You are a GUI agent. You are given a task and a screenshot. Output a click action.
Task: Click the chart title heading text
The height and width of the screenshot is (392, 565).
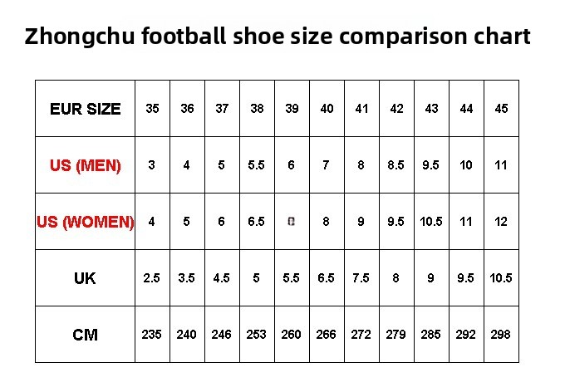(x=278, y=37)
